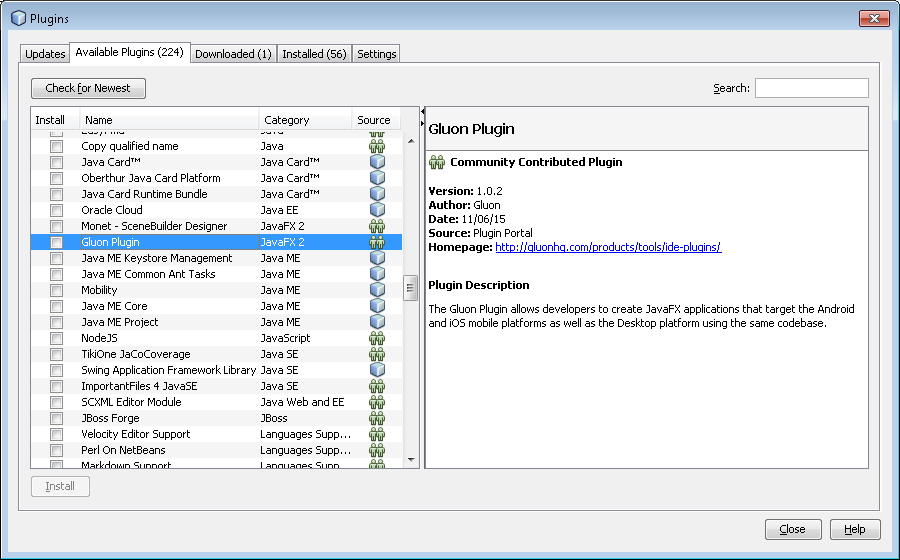Click the community icon in Gluon Plugin row
Viewport: 900px width, 560px height.
(x=377, y=242)
